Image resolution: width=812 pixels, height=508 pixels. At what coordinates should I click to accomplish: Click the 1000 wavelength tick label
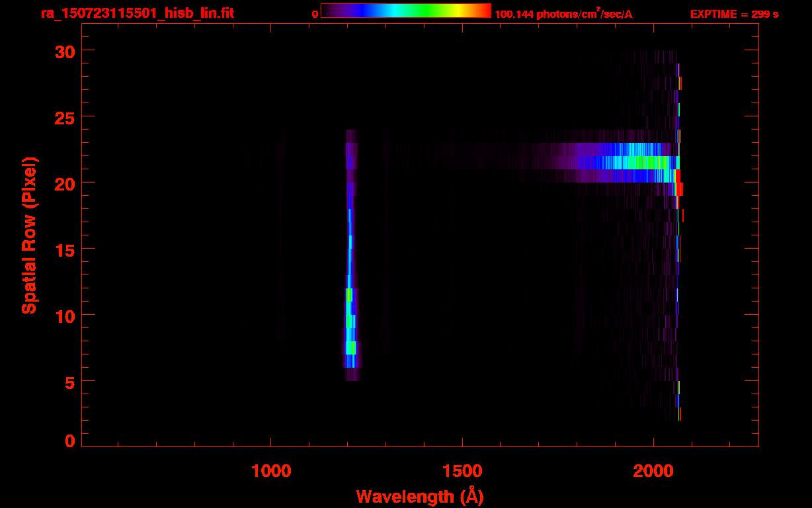click(271, 470)
